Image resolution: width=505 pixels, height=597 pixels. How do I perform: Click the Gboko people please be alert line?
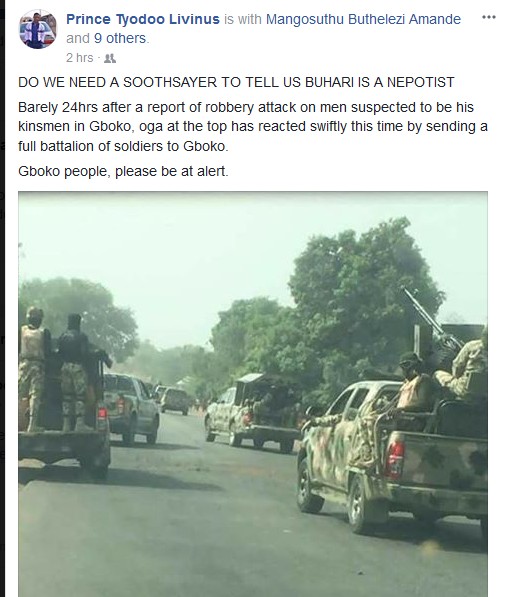tap(123, 171)
